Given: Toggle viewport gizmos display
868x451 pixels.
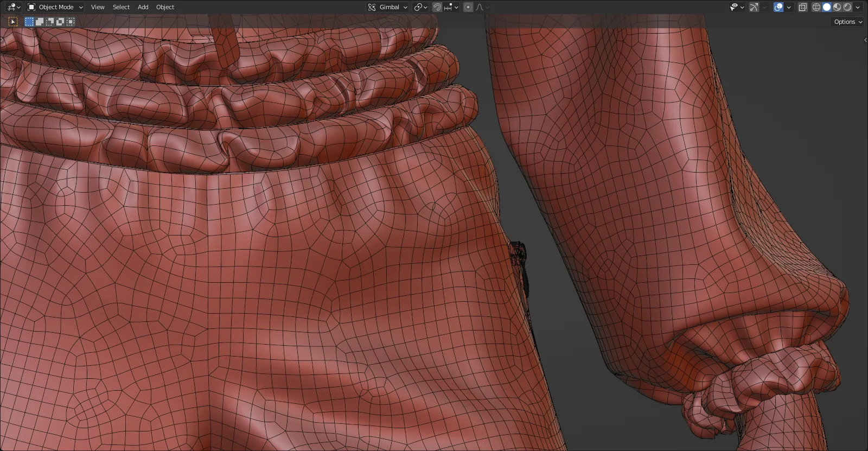Looking at the screenshot, I should (x=754, y=7).
